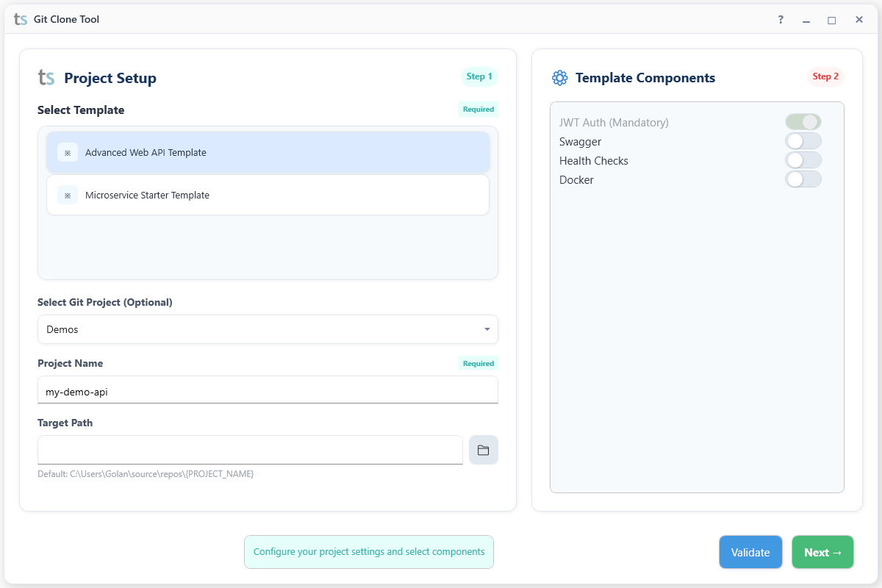This screenshot has width=882, height=588.
Task: Enable the Docker component switch
Action: (x=803, y=179)
